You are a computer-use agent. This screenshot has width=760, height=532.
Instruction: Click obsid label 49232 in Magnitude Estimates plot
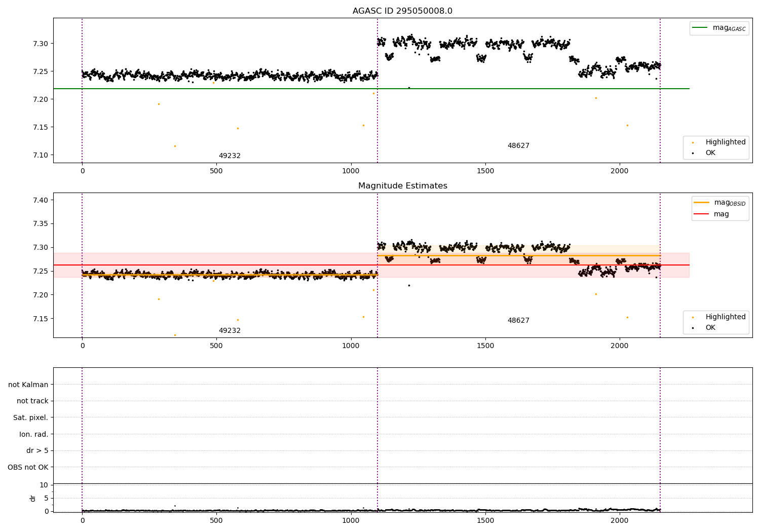(x=230, y=331)
